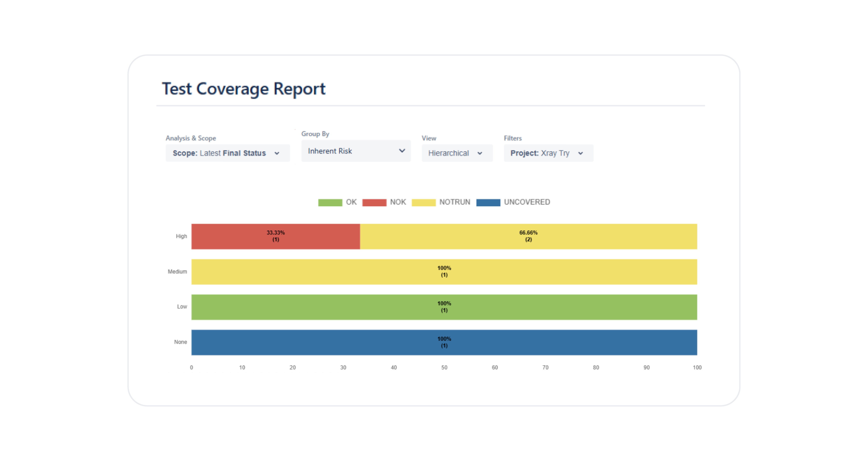
Task: Click the Medium axis label
Action: click(177, 272)
